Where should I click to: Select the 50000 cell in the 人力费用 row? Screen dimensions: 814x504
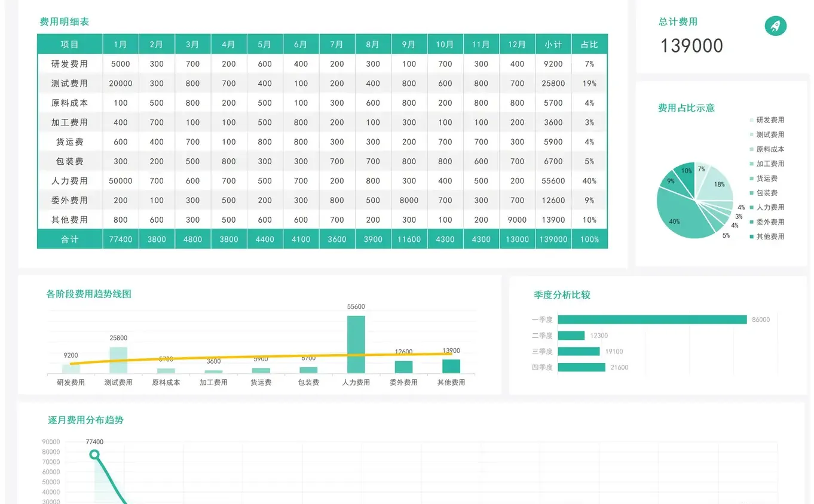coord(121,181)
